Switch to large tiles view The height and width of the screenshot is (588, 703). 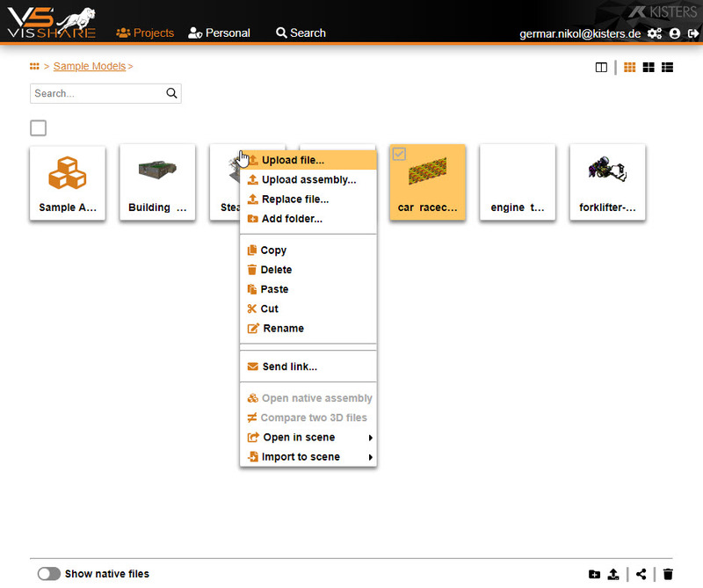(649, 68)
